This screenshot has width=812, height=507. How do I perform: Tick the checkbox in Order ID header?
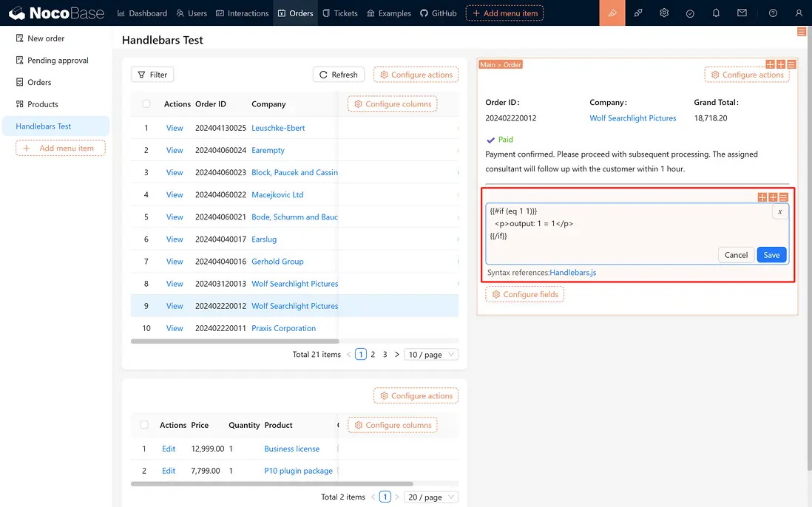146,104
